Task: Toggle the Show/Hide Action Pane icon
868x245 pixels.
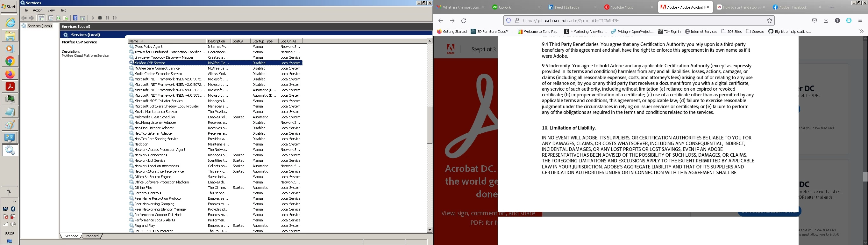Action: point(83,18)
